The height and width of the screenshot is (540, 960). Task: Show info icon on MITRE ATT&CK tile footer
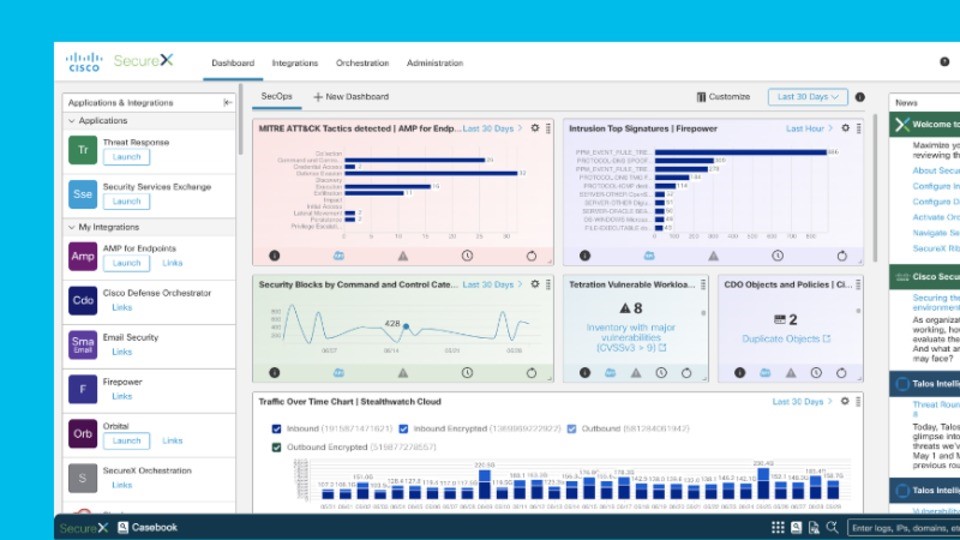274,255
